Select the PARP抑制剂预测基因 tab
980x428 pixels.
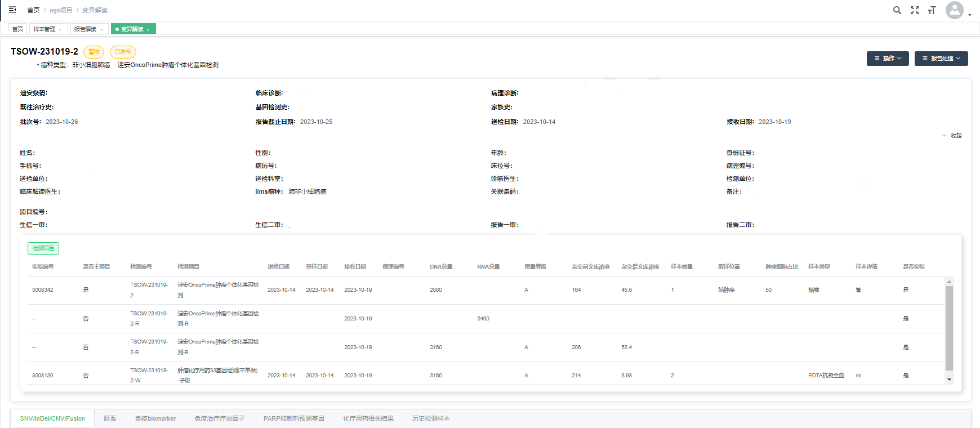coord(293,418)
